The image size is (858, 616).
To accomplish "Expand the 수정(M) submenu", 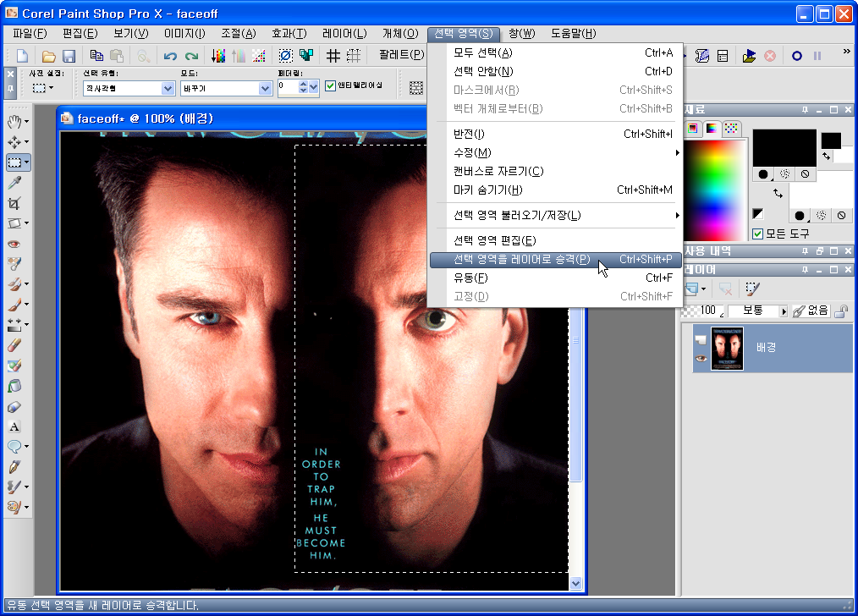I will (x=554, y=152).
